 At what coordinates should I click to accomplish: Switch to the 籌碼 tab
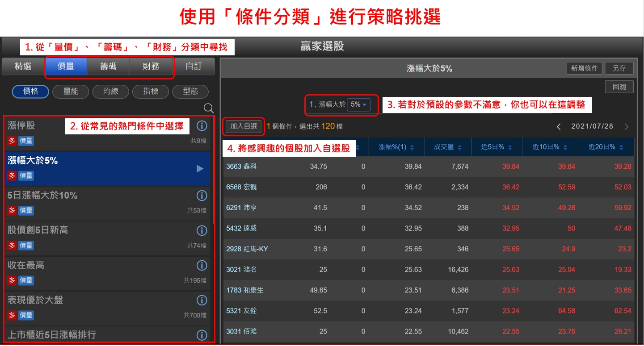point(108,67)
